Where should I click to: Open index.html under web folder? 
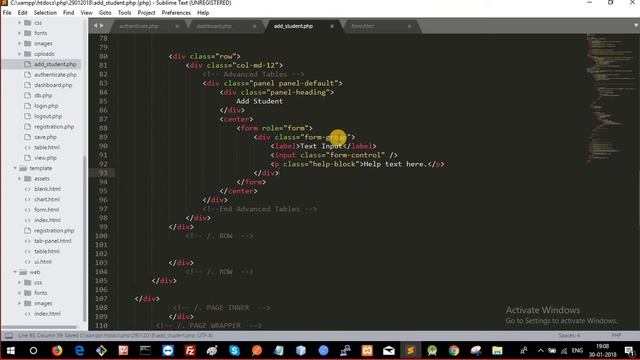coord(47,313)
